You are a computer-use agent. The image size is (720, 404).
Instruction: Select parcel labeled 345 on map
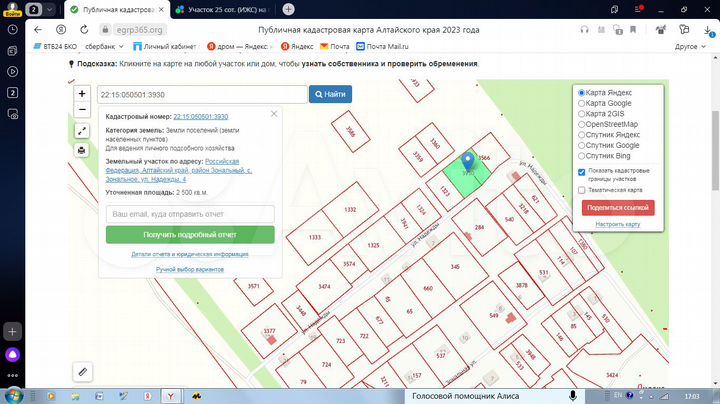455,266
